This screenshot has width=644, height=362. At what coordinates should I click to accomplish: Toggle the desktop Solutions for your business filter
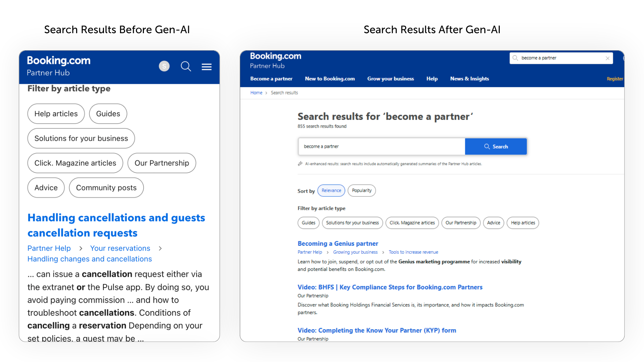coord(353,223)
